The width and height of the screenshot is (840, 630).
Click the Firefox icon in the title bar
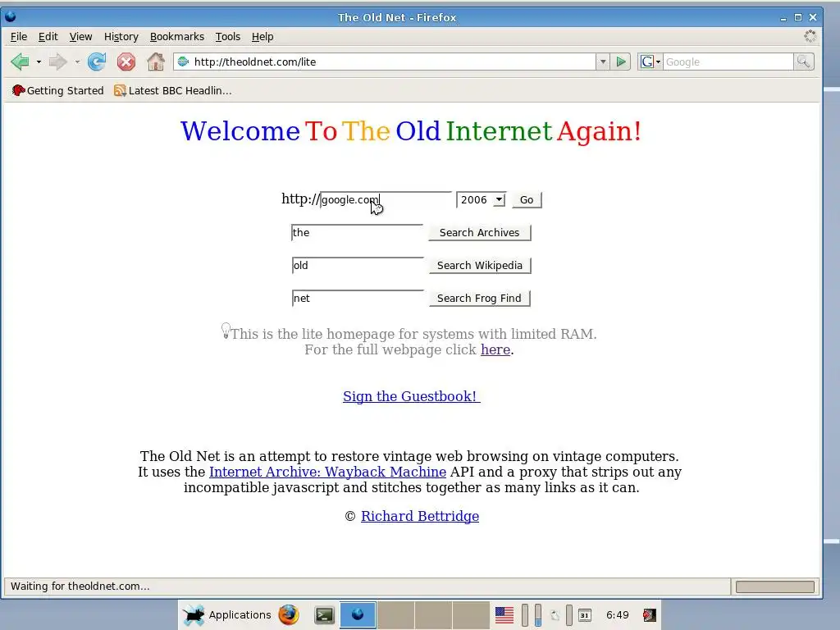(10, 16)
